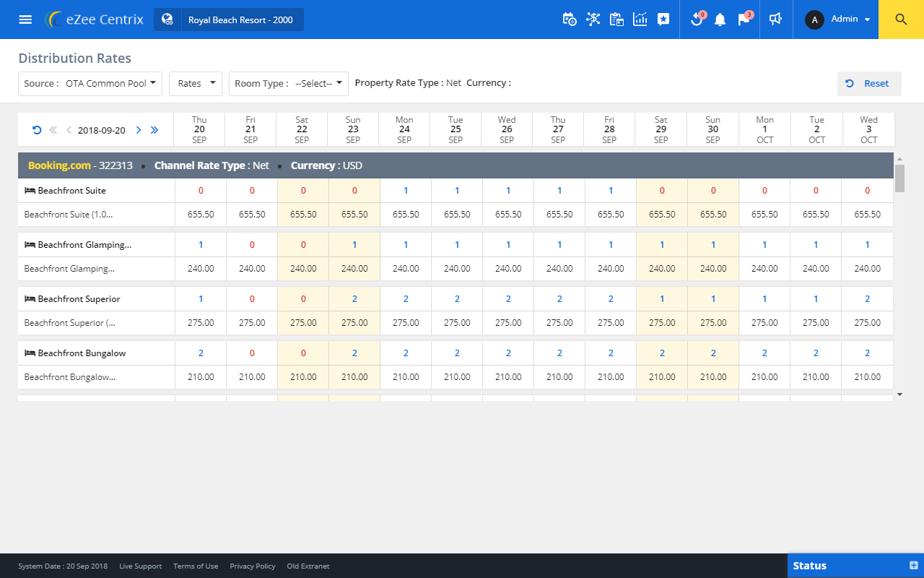Screen dimensions: 924x578
Task: Jump forward with the double-arrow date navigation
Action: click(154, 130)
